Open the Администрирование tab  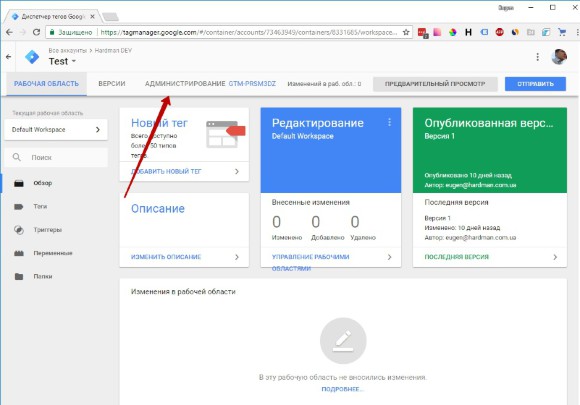185,84
